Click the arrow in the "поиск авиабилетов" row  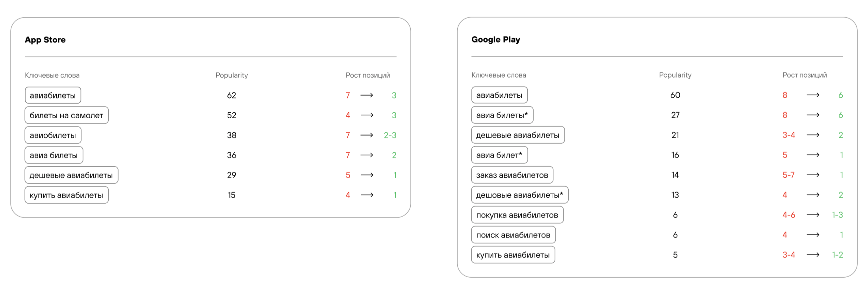[x=813, y=235]
